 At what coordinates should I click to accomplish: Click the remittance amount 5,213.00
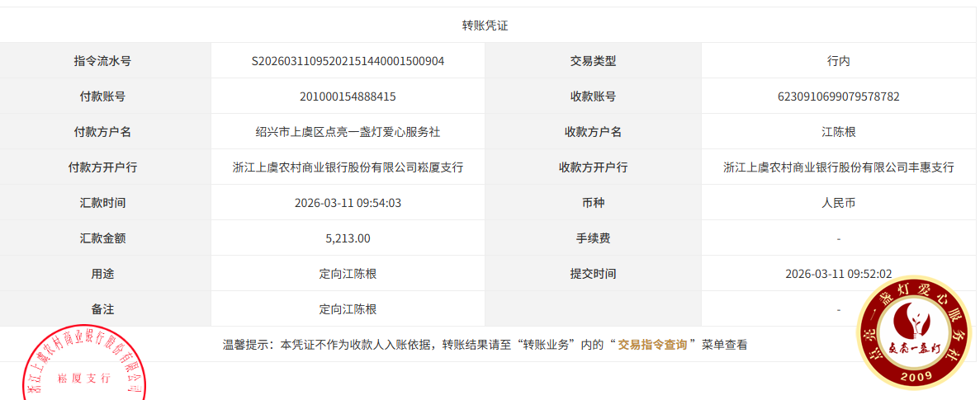348,238
